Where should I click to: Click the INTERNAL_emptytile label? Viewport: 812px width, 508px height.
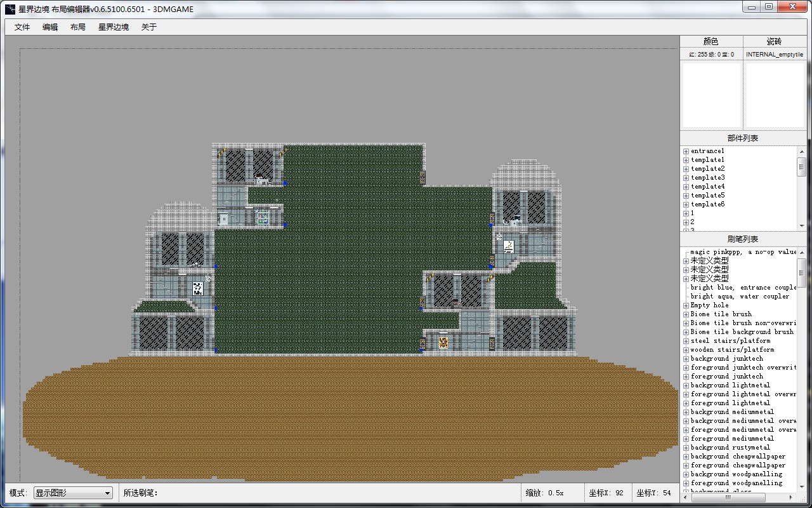click(x=775, y=55)
